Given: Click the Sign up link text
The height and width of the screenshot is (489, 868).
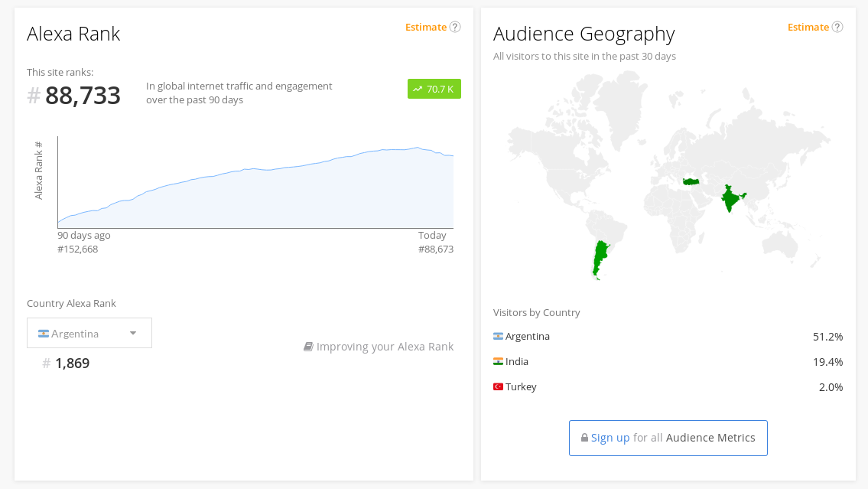Looking at the screenshot, I should coord(610,438).
